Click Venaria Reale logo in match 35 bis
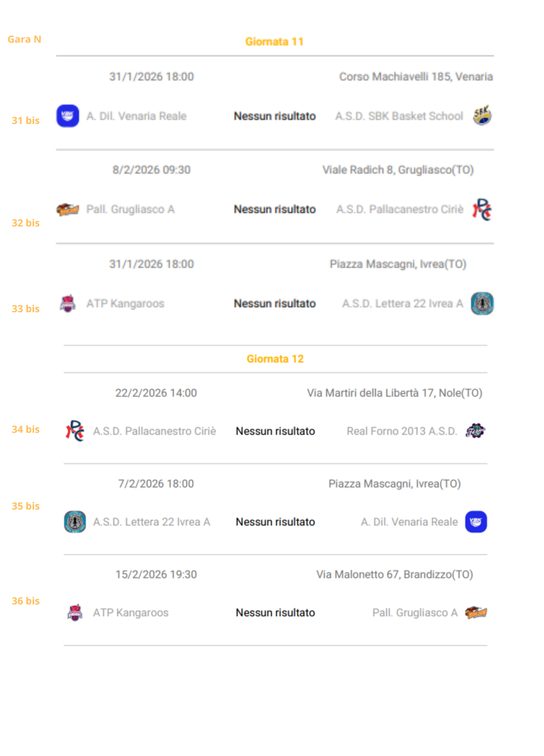Screen dimensions: 544x756 pyautogui.click(x=476, y=522)
